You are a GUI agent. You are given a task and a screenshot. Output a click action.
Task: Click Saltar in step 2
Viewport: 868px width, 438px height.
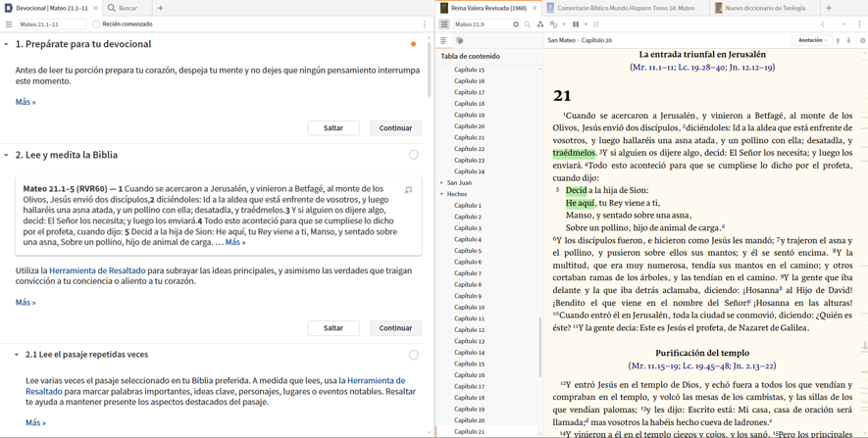coord(333,328)
